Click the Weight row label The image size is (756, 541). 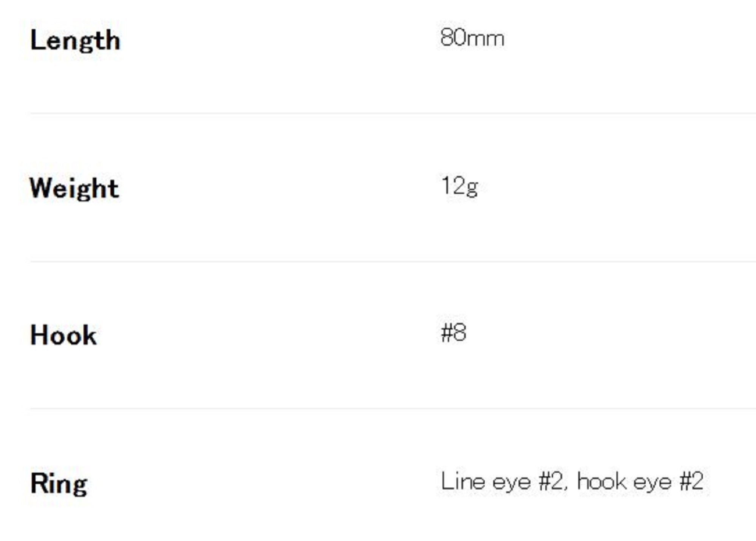point(74,188)
